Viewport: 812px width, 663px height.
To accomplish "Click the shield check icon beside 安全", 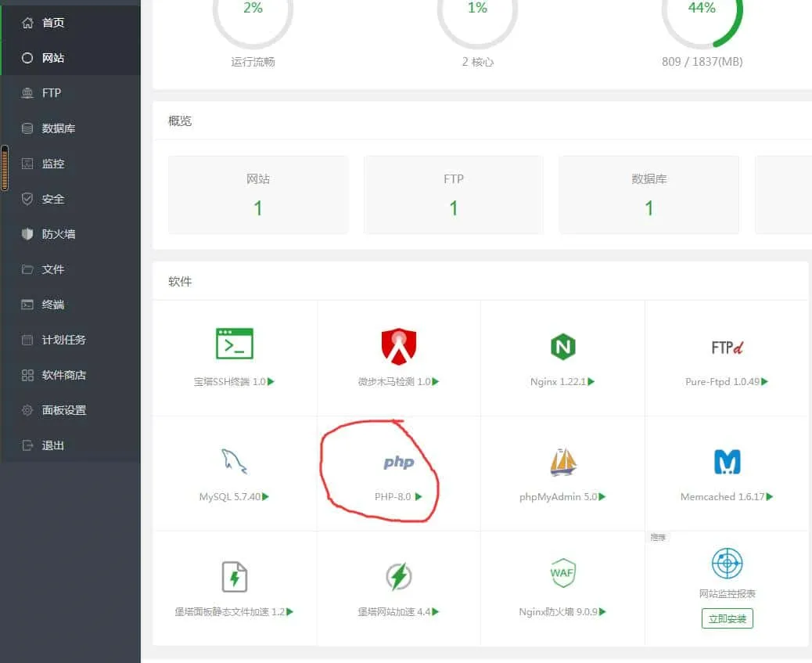I will pos(27,199).
